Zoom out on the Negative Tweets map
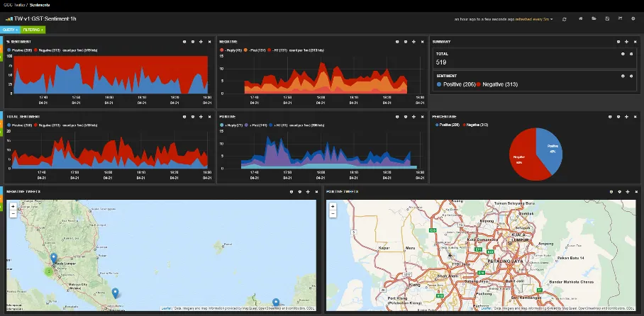This screenshot has width=644, height=316. tap(13, 214)
